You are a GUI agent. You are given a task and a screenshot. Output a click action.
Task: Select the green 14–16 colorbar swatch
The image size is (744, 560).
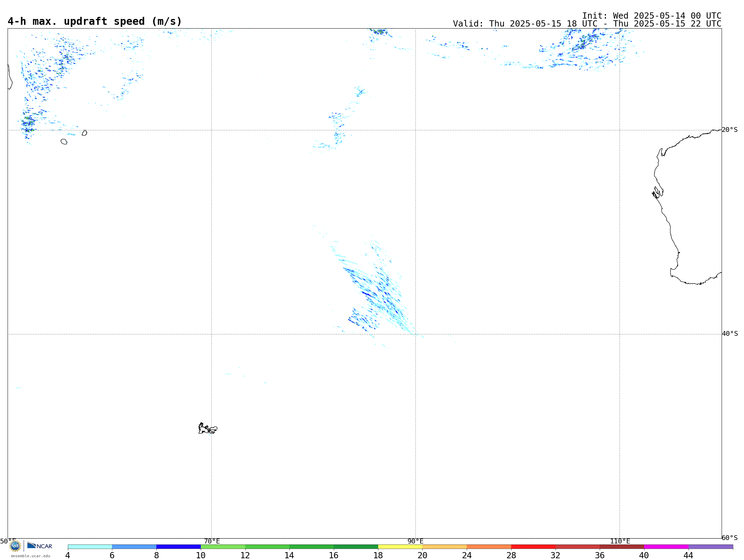tap(312, 547)
